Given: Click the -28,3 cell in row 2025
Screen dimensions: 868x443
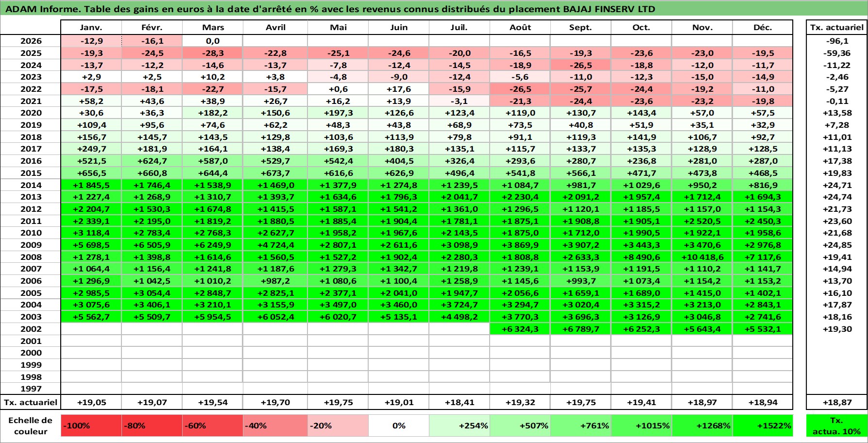Looking at the screenshot, I should 213,53.
